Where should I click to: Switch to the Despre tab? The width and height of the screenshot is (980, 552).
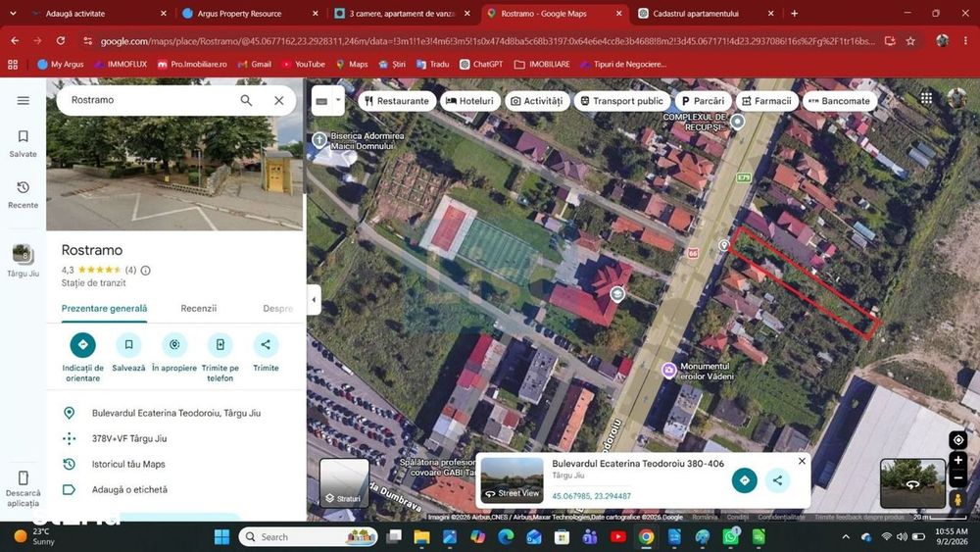coord(278,308)
